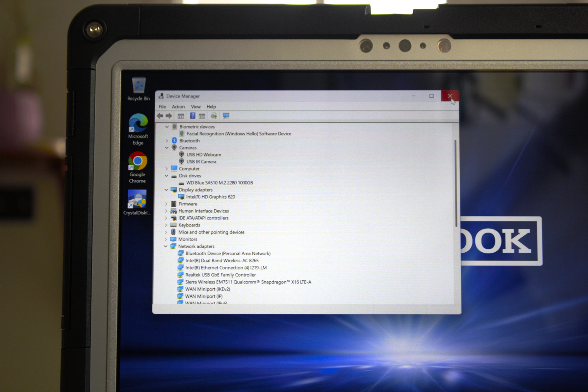Click the Show/Hide console tree toolbar icon
588x392 pixels.
[181, 116]
